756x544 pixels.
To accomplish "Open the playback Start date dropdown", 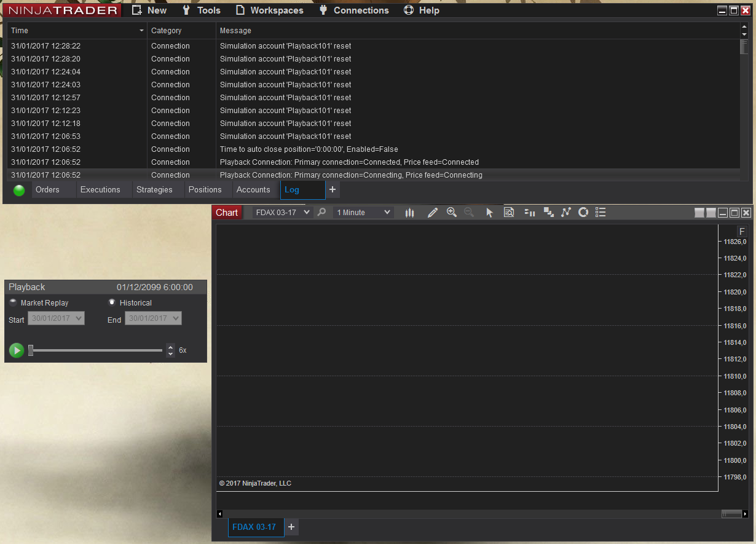I will (56, 318).
